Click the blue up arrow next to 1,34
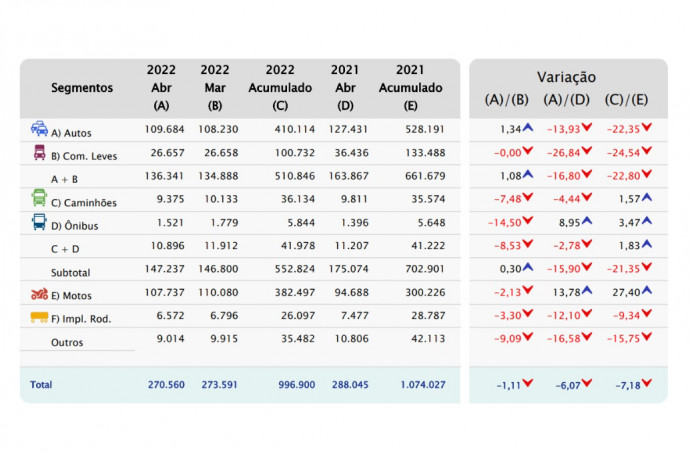690x460 pixels. pos(527,128)
